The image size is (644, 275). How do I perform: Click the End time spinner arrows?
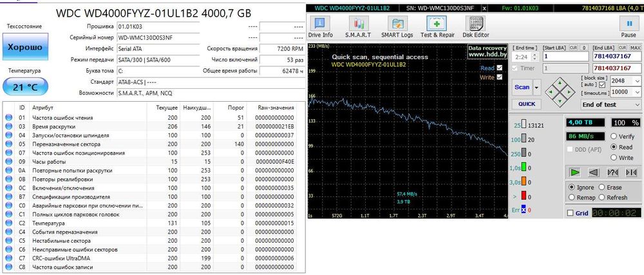(x=535, y=57)
